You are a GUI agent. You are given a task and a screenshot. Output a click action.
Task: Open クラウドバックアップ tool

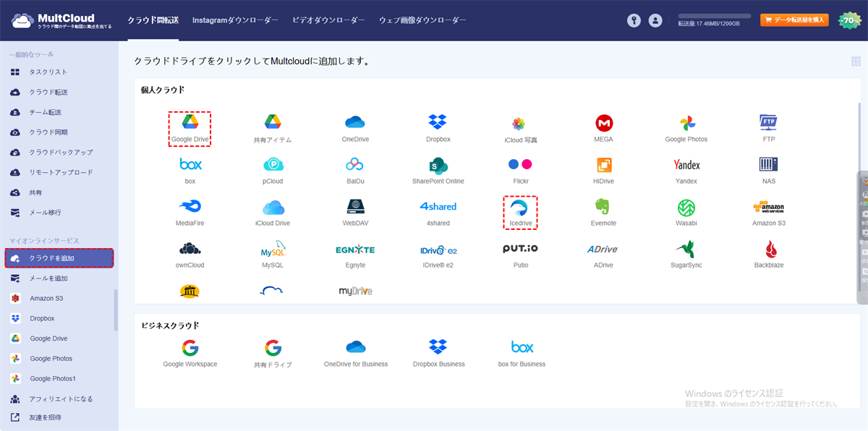[x=59, y=153]
